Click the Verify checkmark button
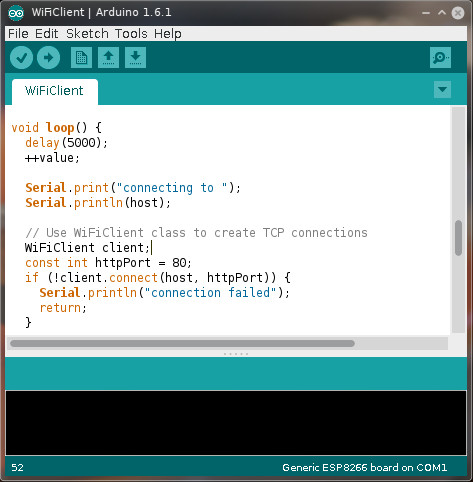The height and width of the screenshot is (482, 473). (x=21, y=58)
